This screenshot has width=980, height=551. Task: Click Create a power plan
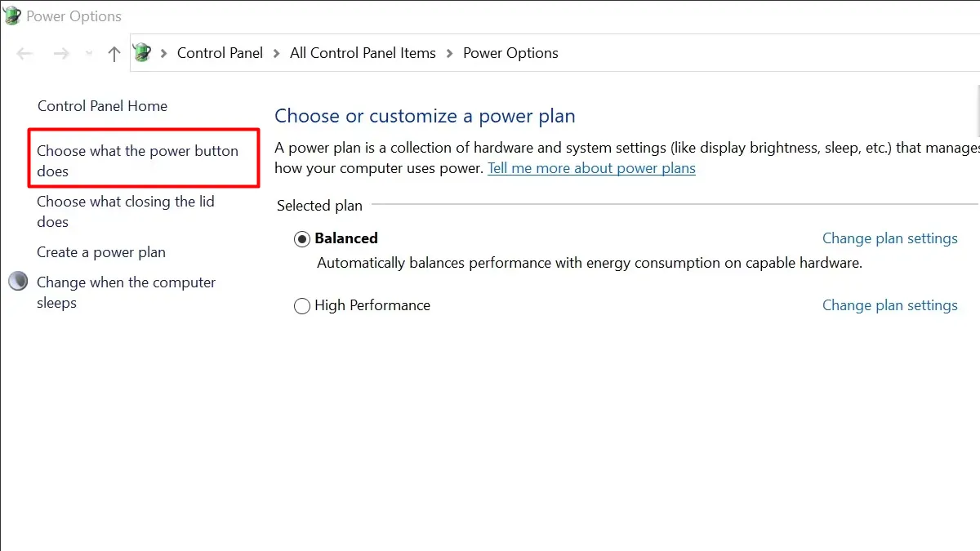(x=101, y=252)
